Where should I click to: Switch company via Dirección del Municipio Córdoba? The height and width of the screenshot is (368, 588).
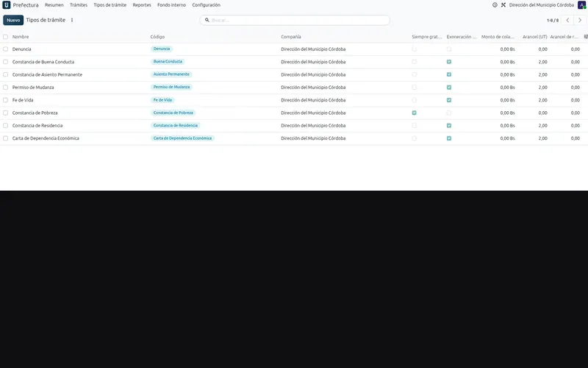point(541,5)
